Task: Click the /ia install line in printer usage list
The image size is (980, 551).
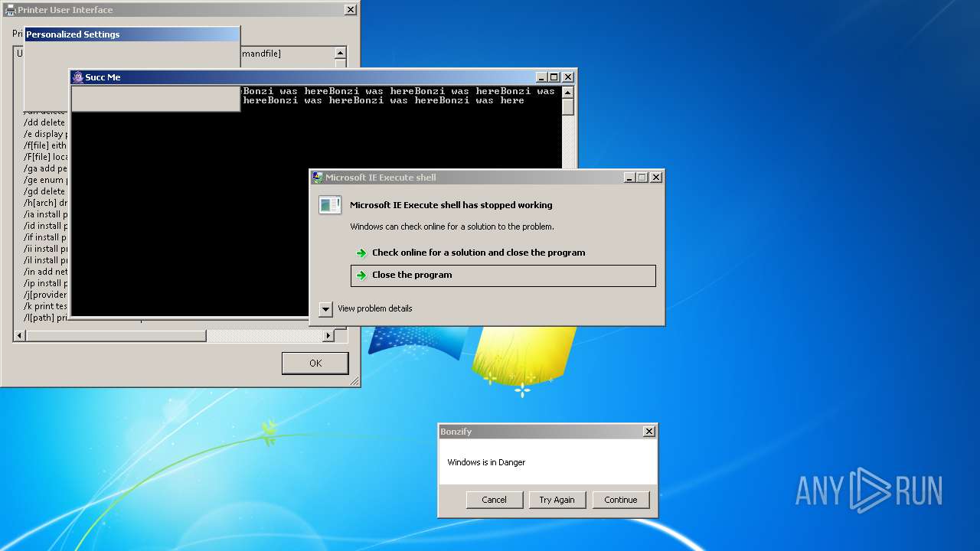Action: 45,214
